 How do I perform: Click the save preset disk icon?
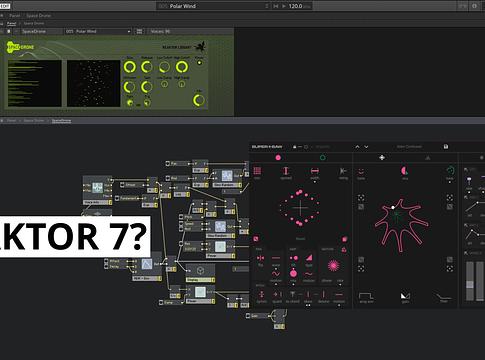[x=446, y=147]
